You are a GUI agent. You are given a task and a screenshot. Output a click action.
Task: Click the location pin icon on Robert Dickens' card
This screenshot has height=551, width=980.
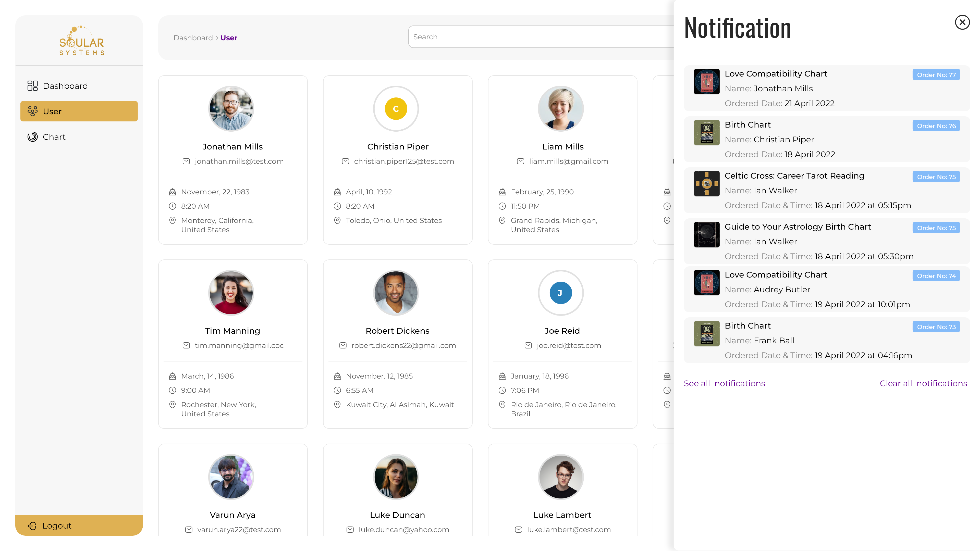337,405
